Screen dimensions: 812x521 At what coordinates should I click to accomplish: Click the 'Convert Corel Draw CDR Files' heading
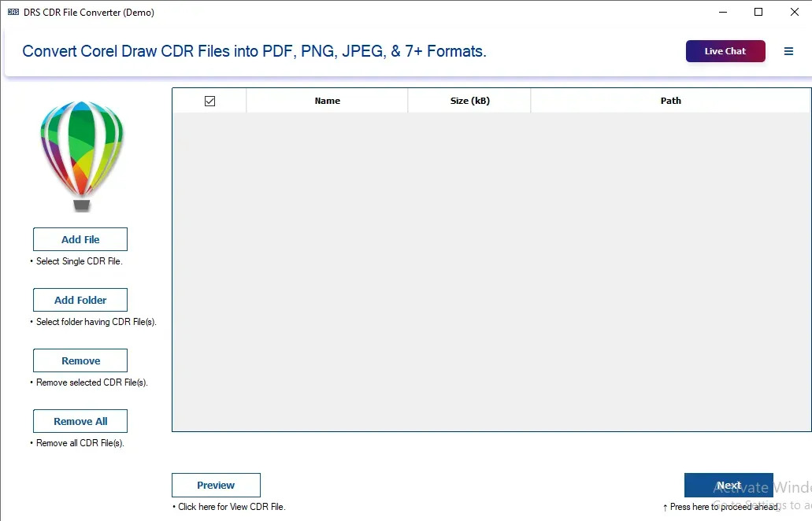tap(254, 51)
